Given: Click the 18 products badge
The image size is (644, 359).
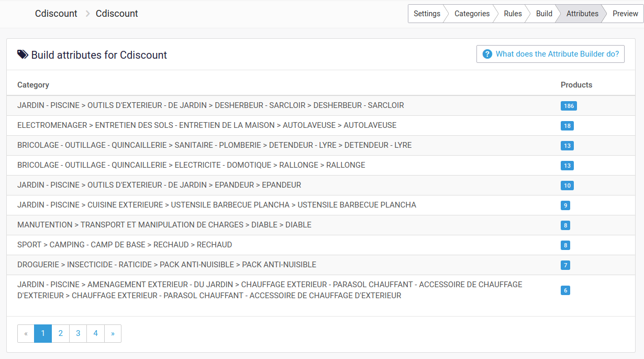Looking at the screenshot, I should click(567, 126).
